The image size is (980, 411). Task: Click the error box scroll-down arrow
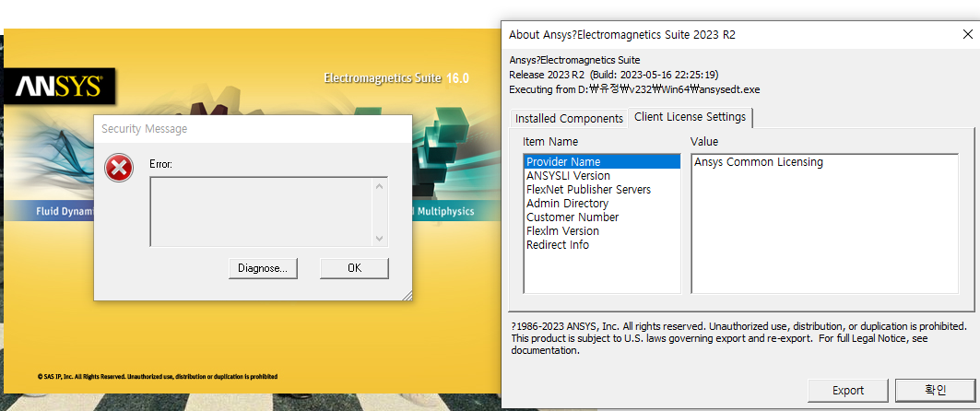click(379, 239)
